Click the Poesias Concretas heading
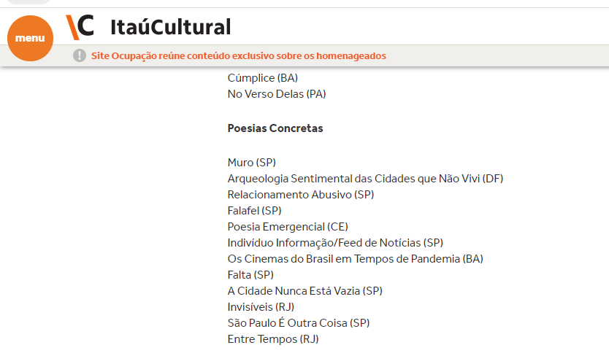 click(275, 128)
